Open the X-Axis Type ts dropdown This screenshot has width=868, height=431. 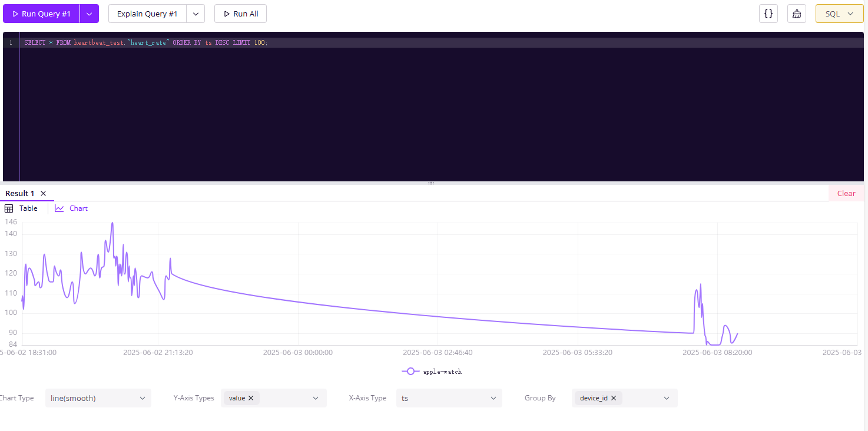click(x=449, y=398)
